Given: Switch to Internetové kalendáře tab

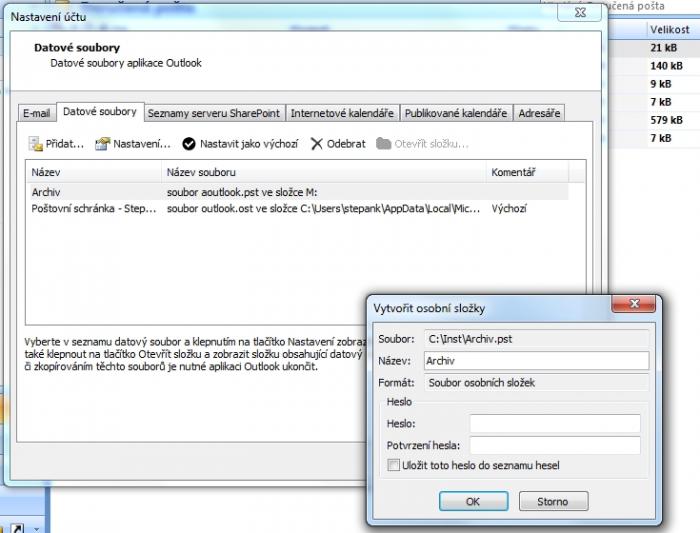Looking at the screenshot, I should click(x=343, y=113).
